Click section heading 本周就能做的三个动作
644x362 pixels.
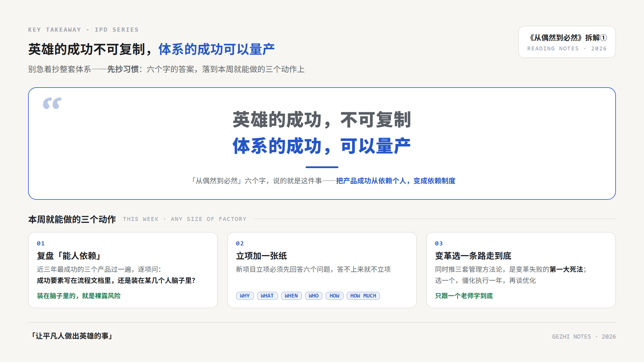pos(72,219)
